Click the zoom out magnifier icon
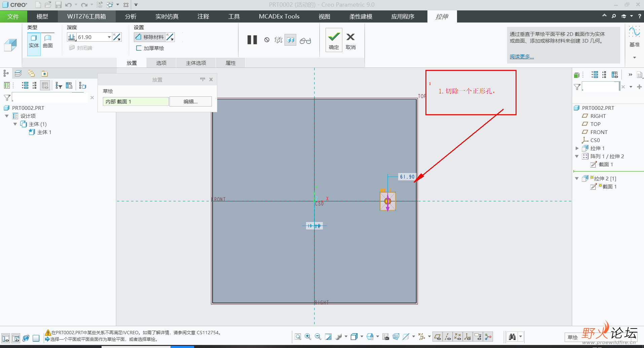644x348 pixels. pos(318,337)
